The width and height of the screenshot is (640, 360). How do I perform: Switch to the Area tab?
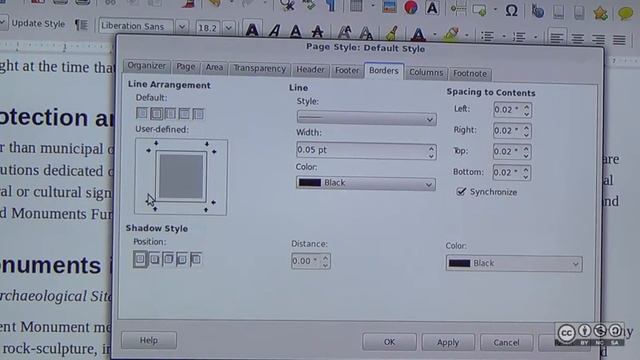[214, 68]
